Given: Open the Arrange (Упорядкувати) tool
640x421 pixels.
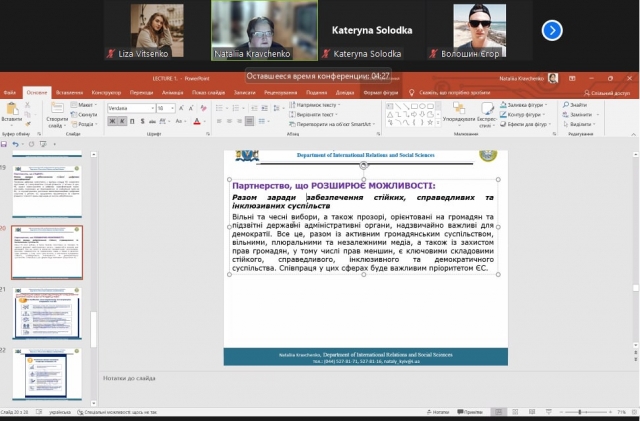Looking at the screenshot, I should coord(449,113).
